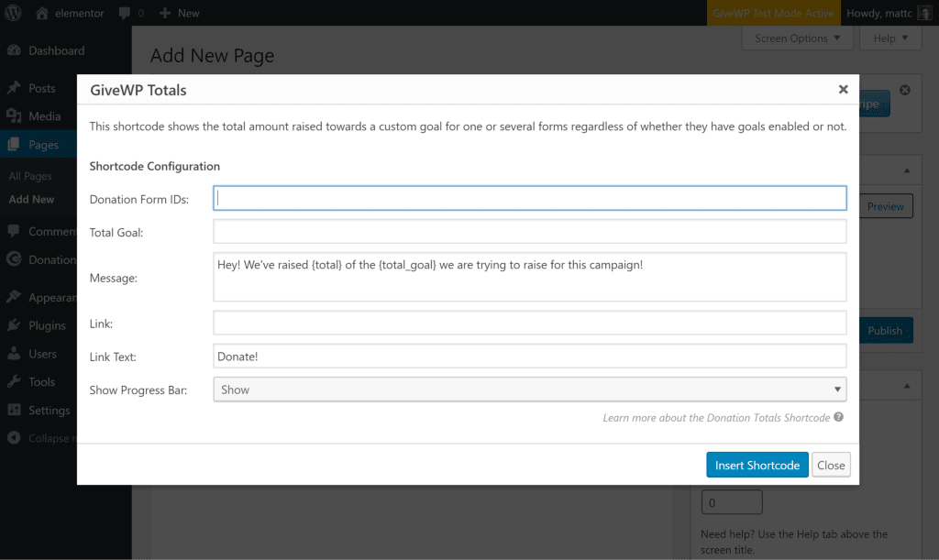Open the Tools menu item
The image size is (939, 560).
(41, 381)
